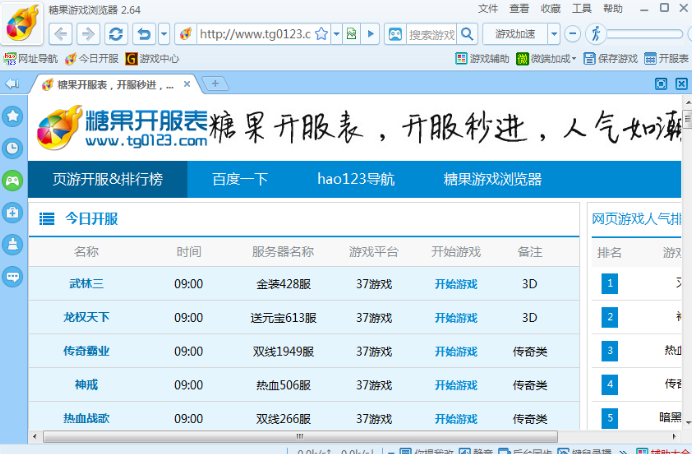
Task: Open the 热血战歌 game link
Action: pyautogui.click(x=86, y=418)
